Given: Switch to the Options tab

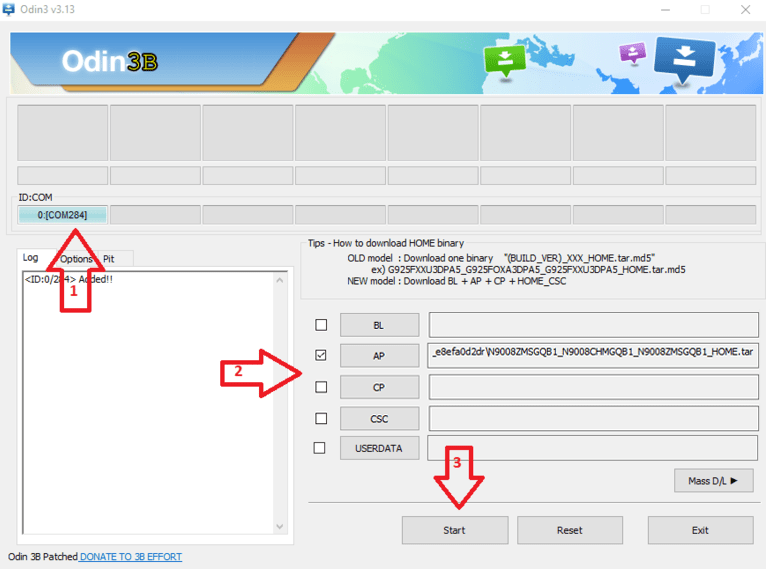Looking at the screenshot, I should click(x=76, y=259).
